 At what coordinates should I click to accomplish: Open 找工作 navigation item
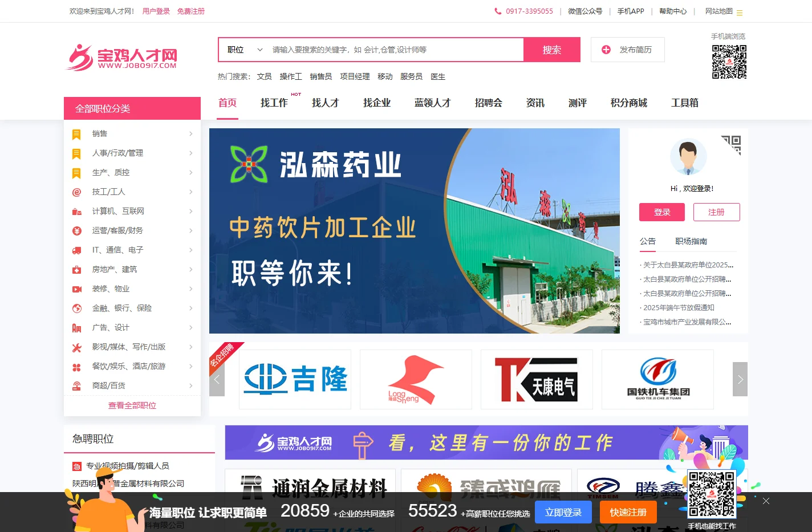click(x=274, y=103)
